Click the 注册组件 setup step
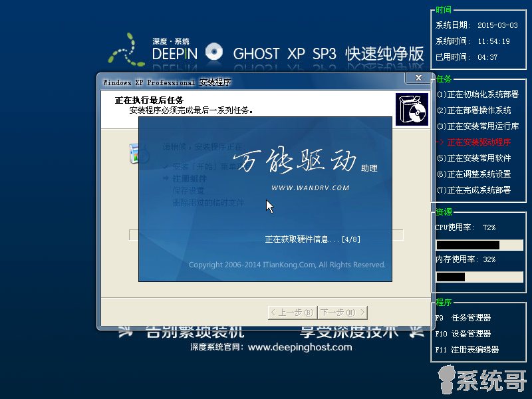532x399 pixels. point(190,178)
